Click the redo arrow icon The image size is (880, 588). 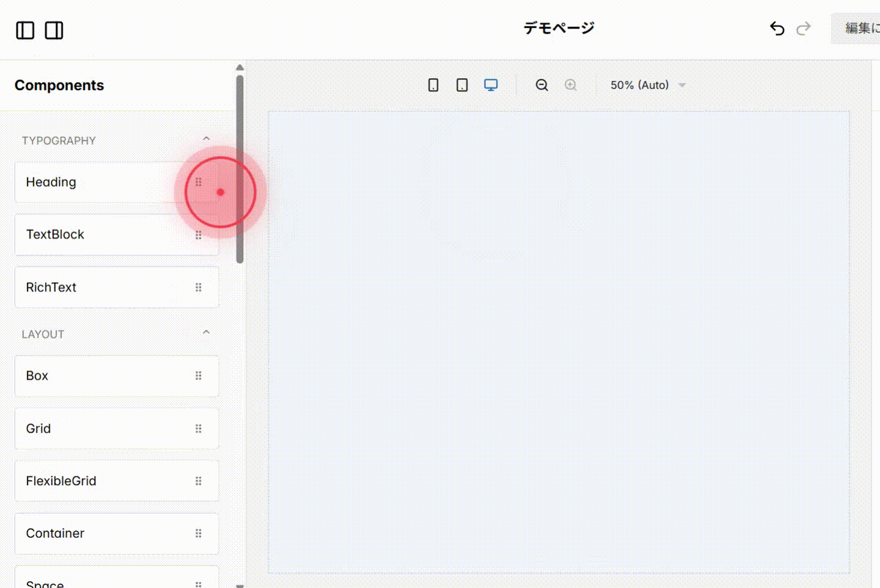[804, 28]
